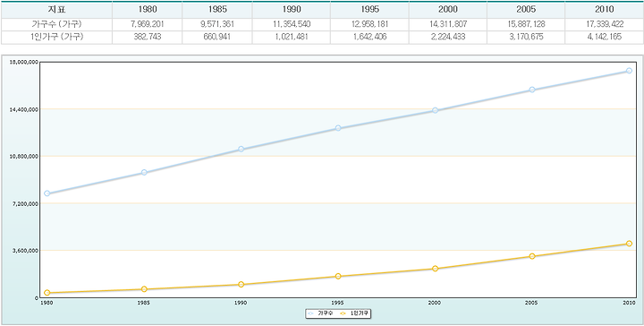
Task: Click the 2010 single-person household marker
Action: [629, 244]
